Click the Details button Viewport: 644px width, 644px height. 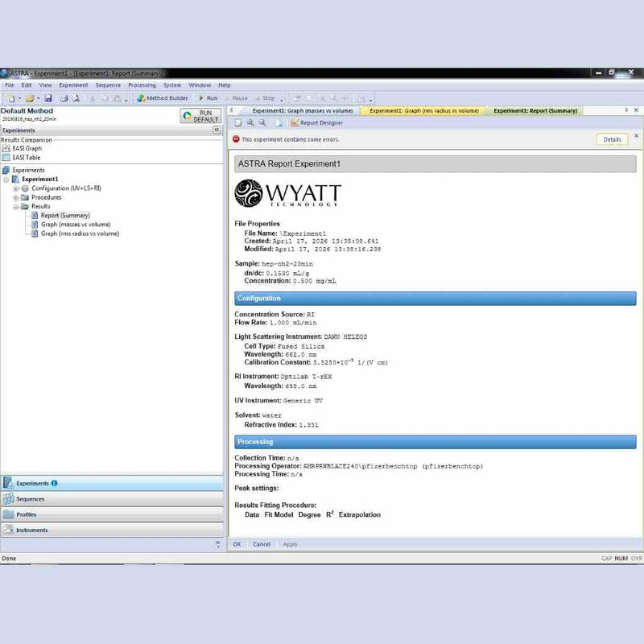612,139
